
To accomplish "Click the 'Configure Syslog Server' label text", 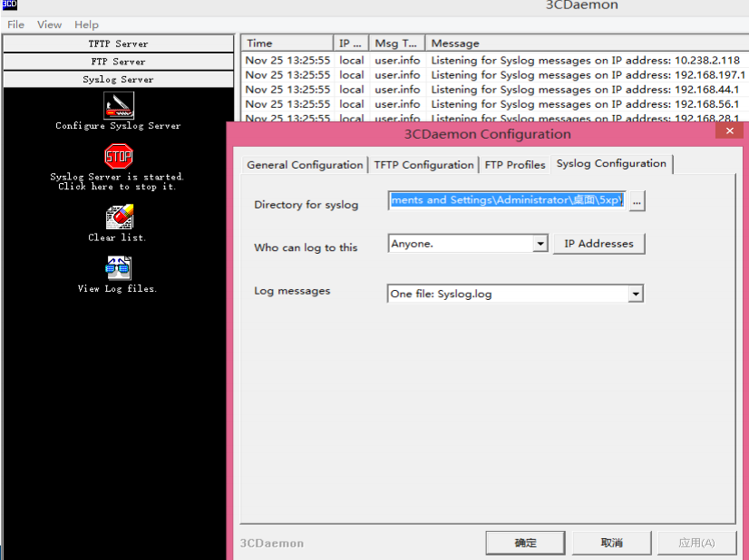I will coord(118,126).
